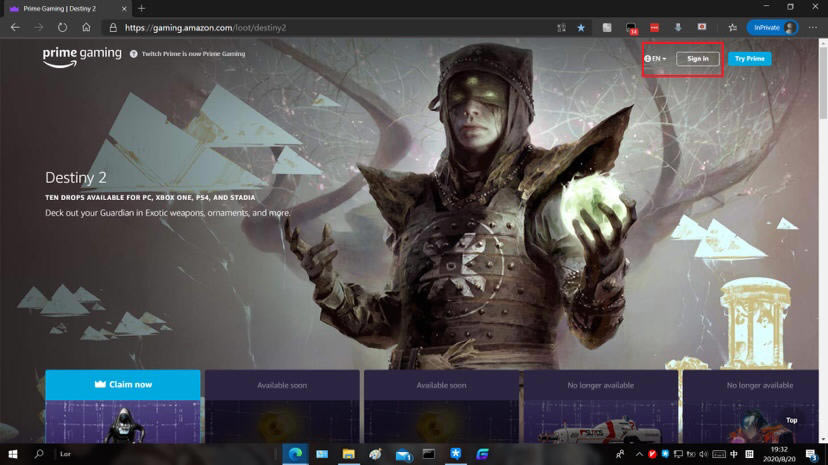The image size is (828, 465).
Task: Open the extension icon with red 14 badge
Action: 631,28
